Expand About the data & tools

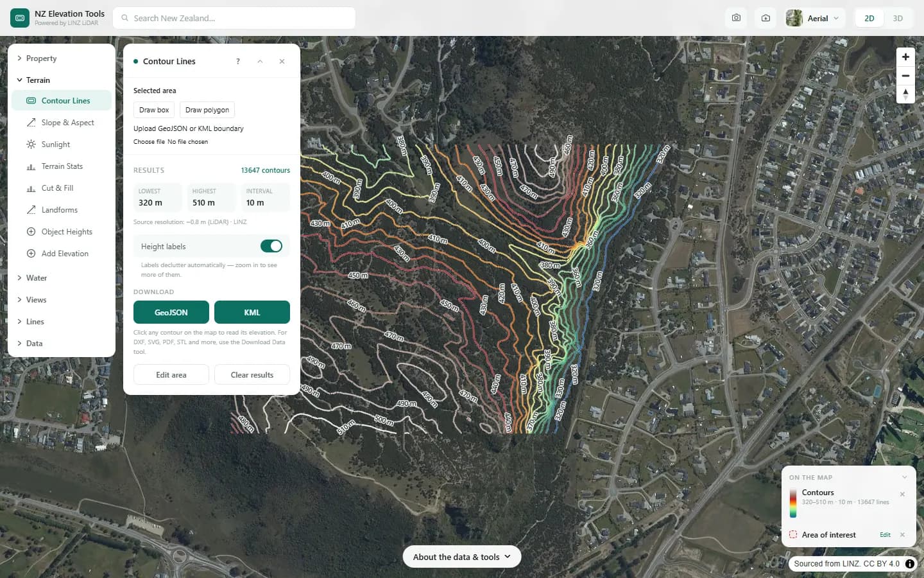pos(462,557)
